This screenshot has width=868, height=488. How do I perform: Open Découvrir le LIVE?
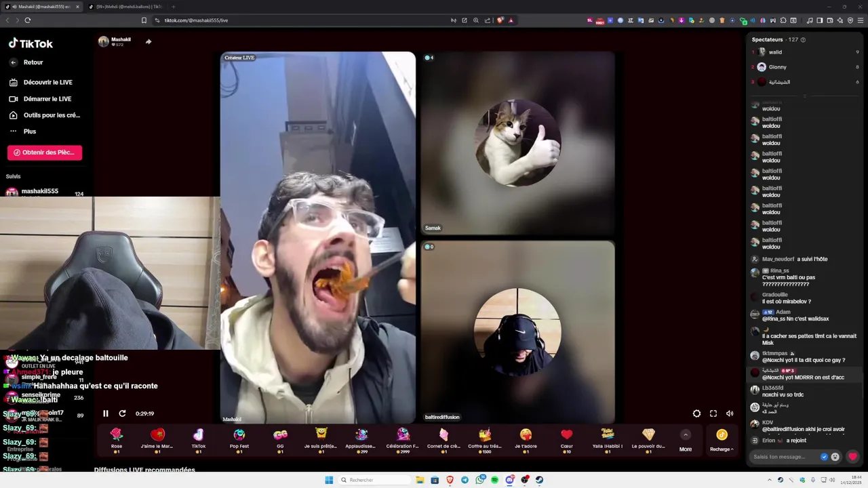tap(41, 82)
